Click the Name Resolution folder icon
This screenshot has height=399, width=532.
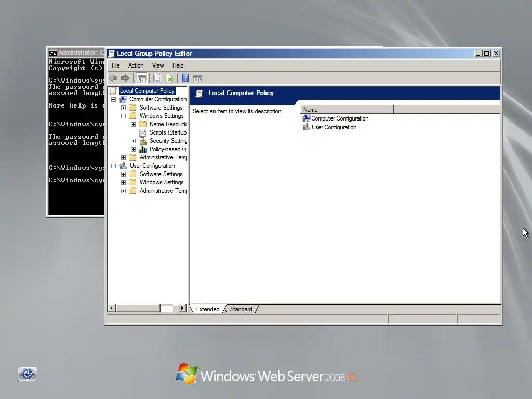coord(143,124)
